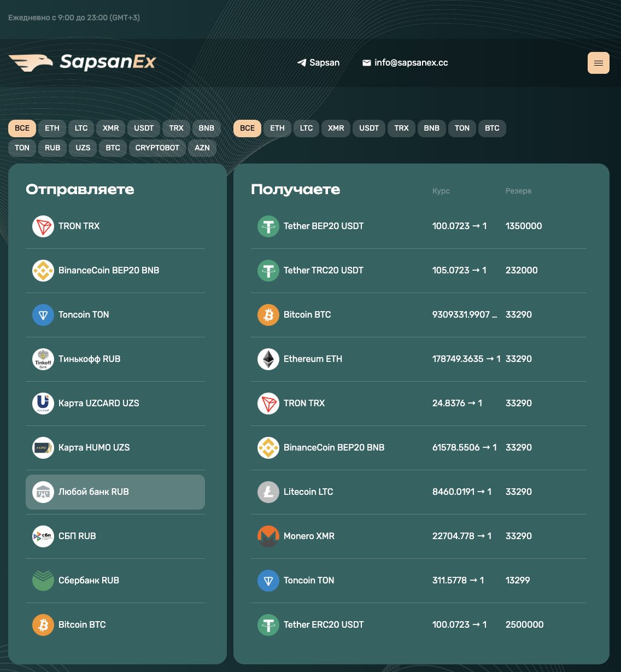Click rate 105.0723 → 1
The width and height of the screenshot is (621, 672).
coord(459,271)
